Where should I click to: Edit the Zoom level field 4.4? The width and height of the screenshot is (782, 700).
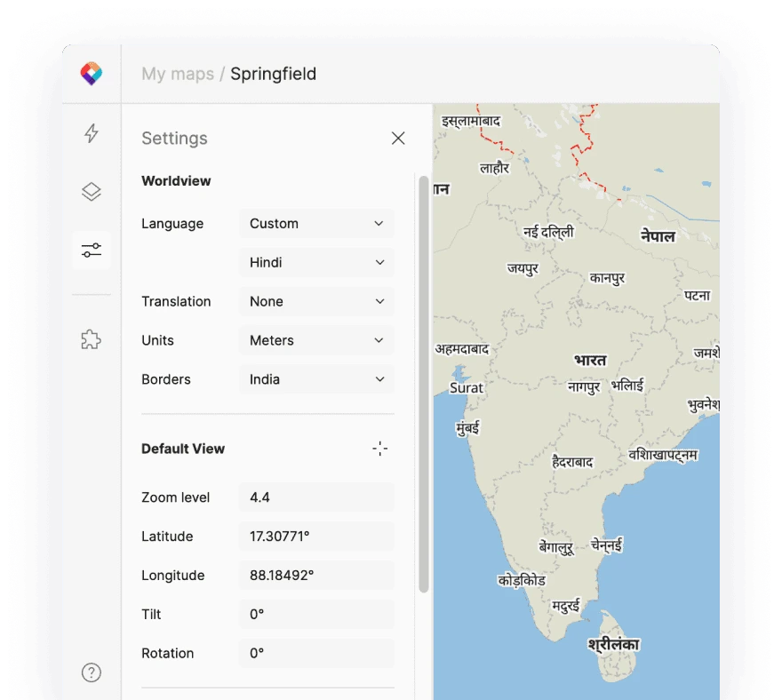click(x=316, y=497)
